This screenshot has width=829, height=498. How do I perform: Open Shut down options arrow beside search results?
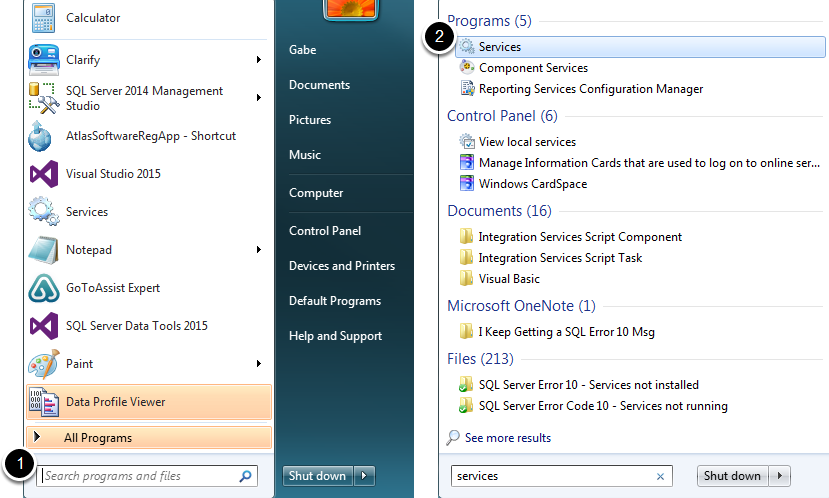point(780,476)
